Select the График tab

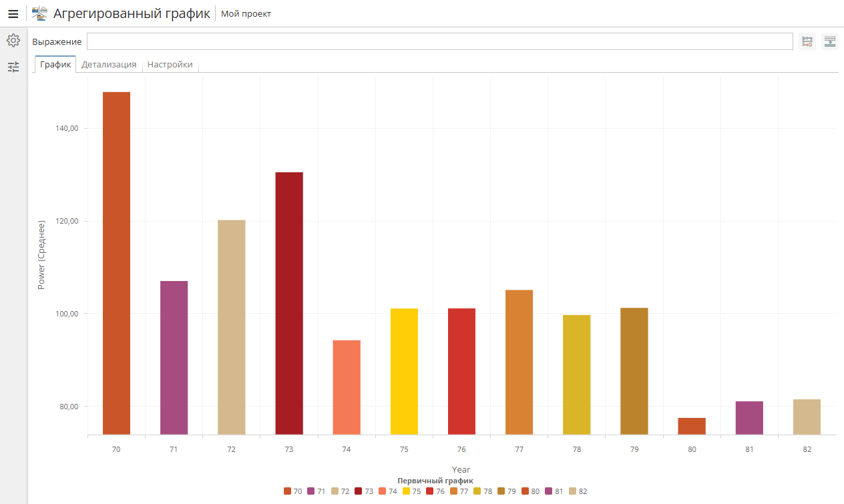[x=55, y=65]
